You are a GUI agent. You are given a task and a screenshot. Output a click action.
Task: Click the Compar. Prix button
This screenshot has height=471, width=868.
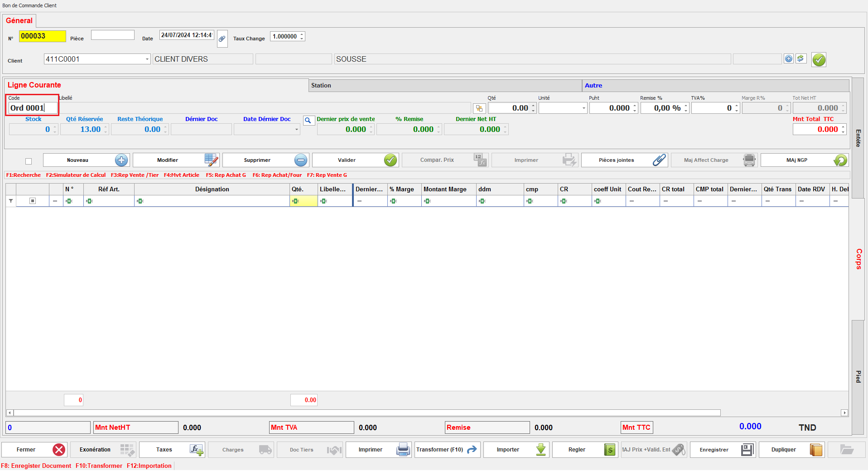tap(445, 160)
